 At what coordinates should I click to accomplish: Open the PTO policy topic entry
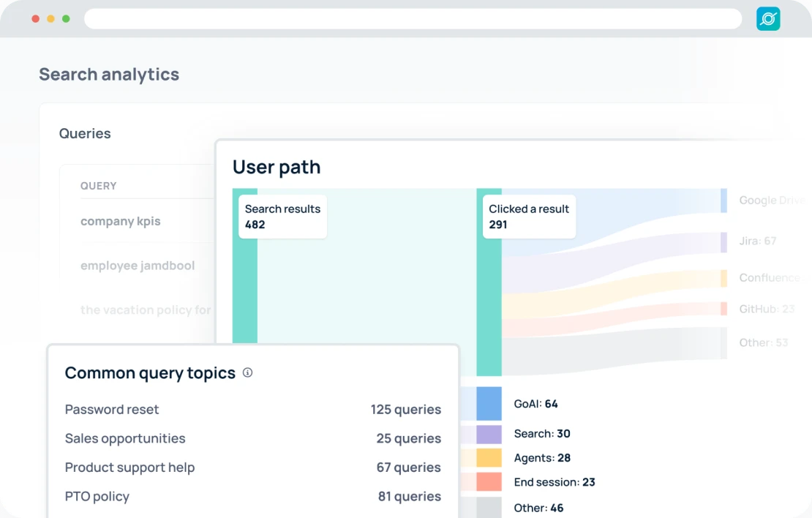pyautogui.click(x=97, y=496)
